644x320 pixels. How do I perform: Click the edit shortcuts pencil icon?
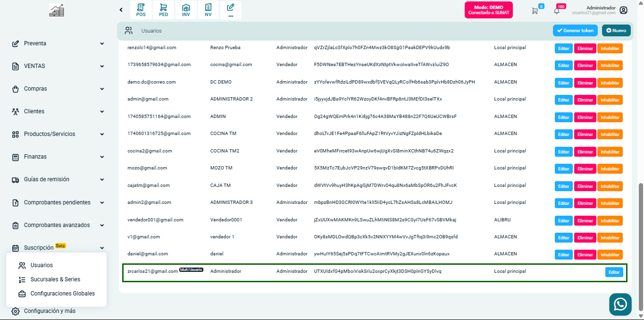click(230, 10)
